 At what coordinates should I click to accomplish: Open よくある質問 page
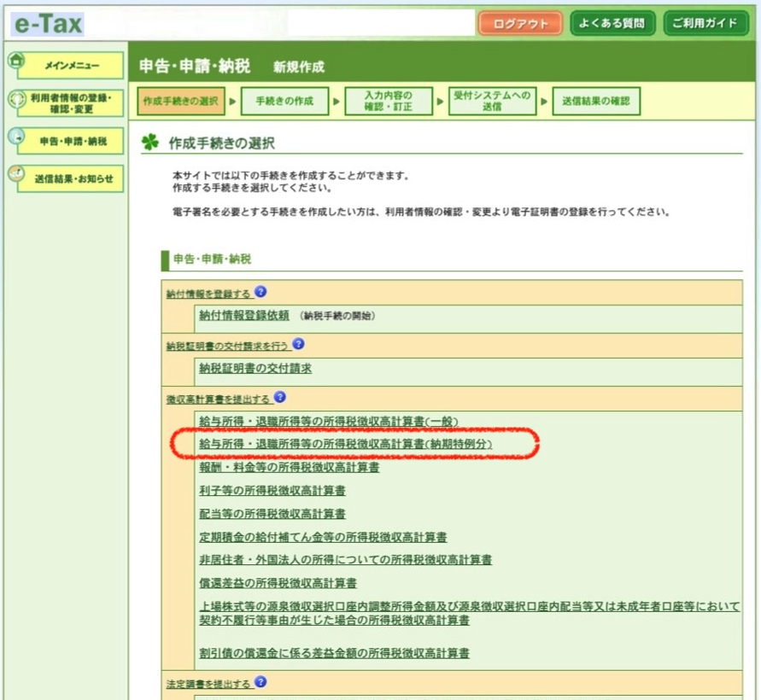612,23
